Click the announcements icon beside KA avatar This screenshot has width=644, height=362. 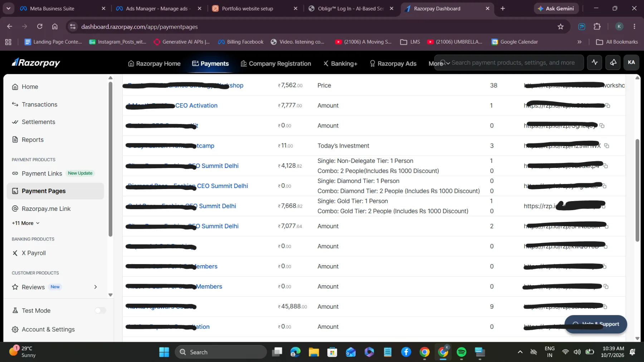pyautogui.click(x=613, y=63)
